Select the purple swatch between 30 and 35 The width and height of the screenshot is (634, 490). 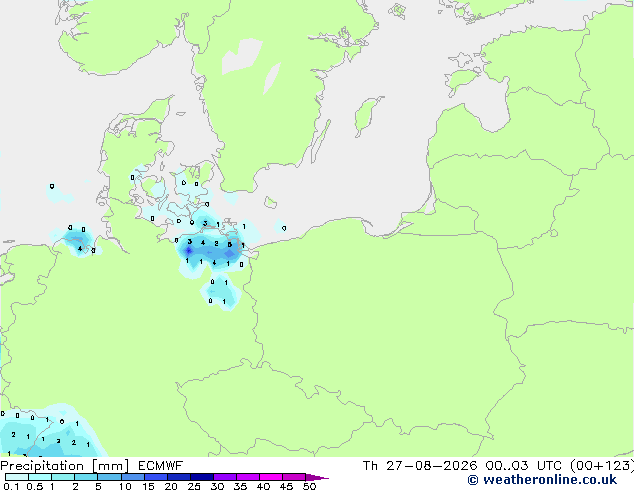tap(225, 477)
